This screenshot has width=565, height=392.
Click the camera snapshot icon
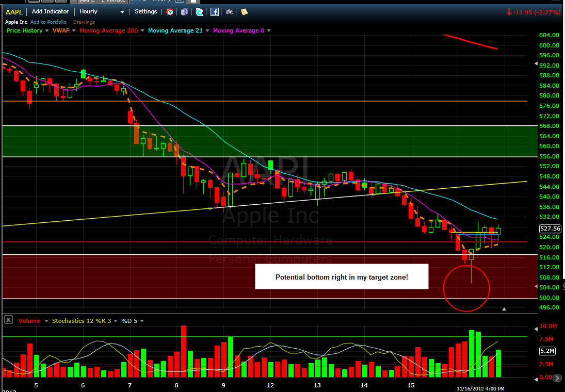[229, 12]
